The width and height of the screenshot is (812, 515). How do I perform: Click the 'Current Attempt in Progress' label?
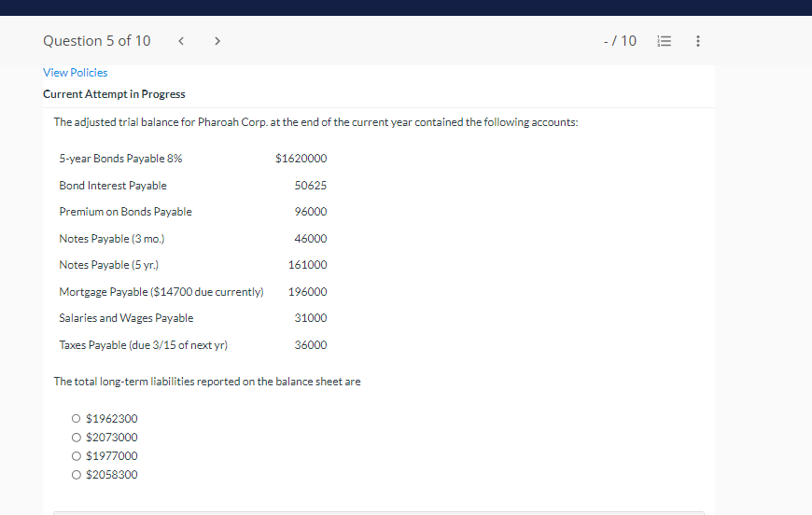114,94
